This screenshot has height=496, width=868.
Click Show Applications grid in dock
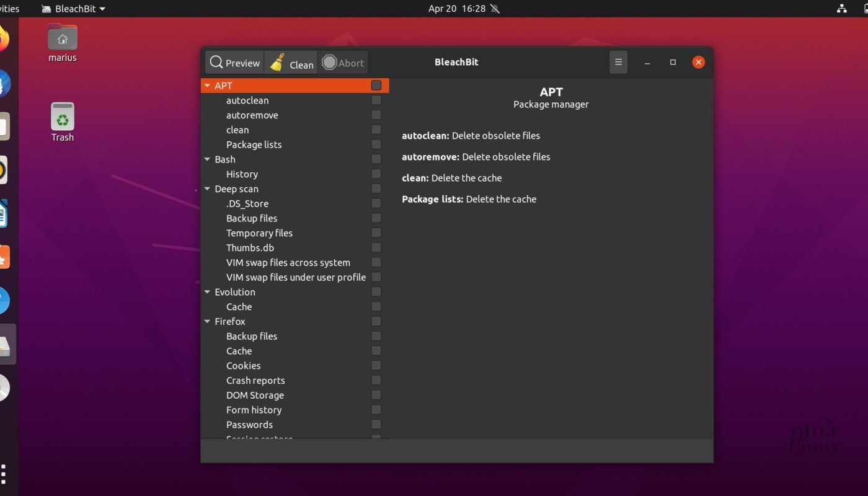(4, 474)
